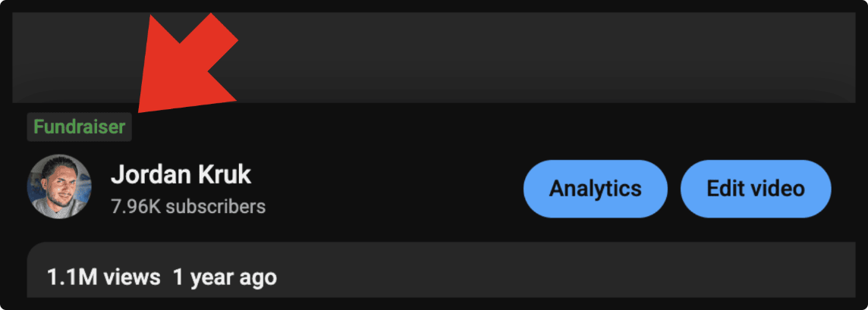Click the subscriber count under Jordan Kruk

[x=188, y=206]
